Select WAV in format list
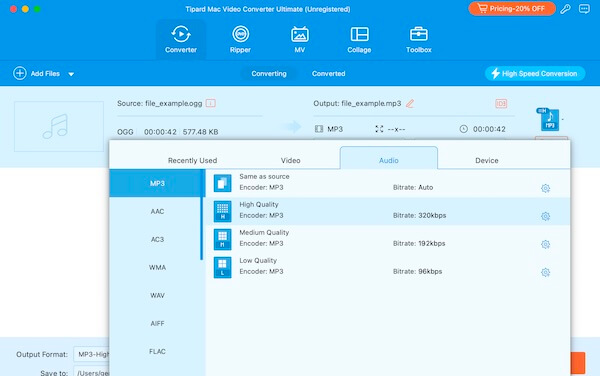Image resolution: width=600 pixels, height=376 pixels. (157, 295)
